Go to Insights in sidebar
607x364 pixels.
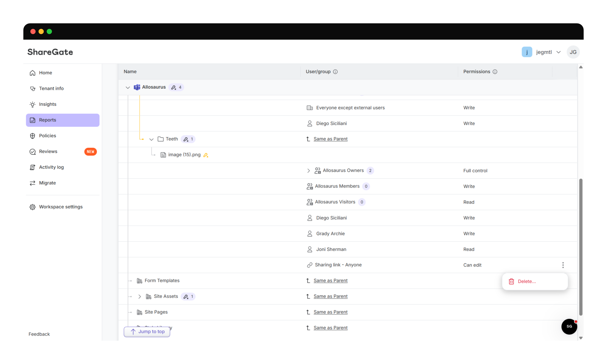pos(63,104)
